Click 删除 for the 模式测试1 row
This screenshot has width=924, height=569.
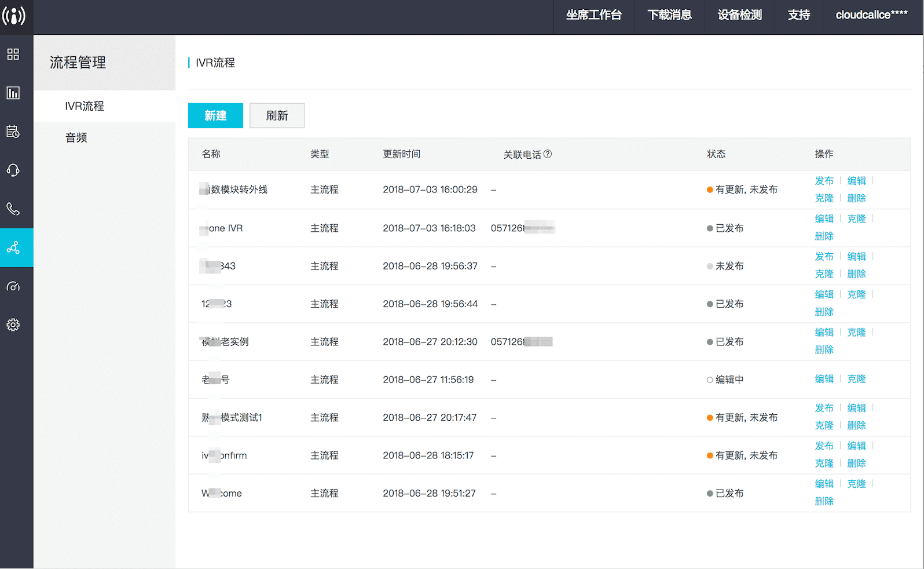[857, 425]
